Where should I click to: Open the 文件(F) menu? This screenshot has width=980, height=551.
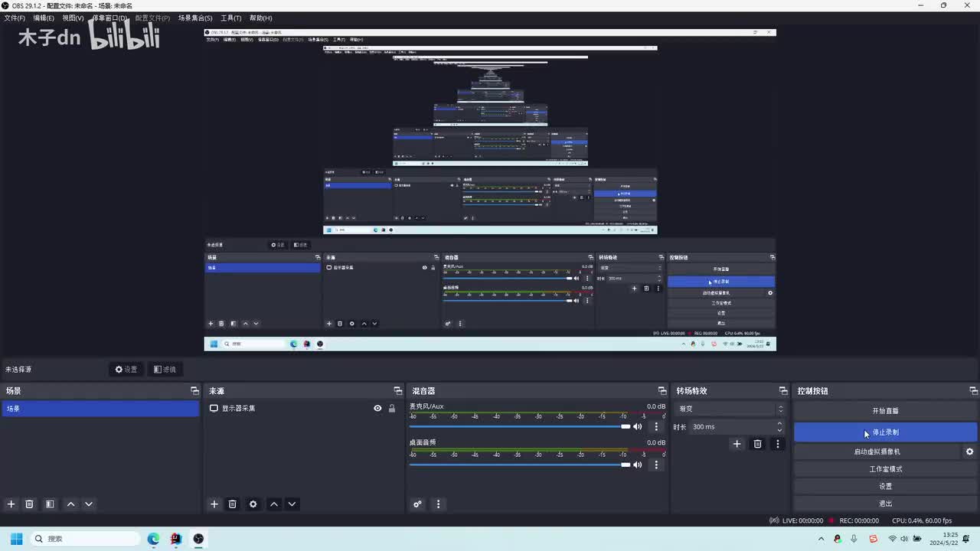(15, 18)
